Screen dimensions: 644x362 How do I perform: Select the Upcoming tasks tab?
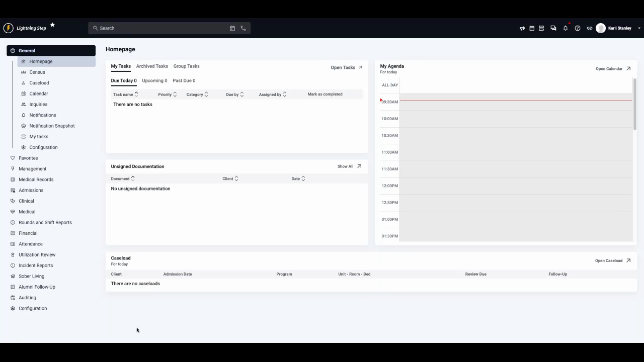tap(154, 80)
